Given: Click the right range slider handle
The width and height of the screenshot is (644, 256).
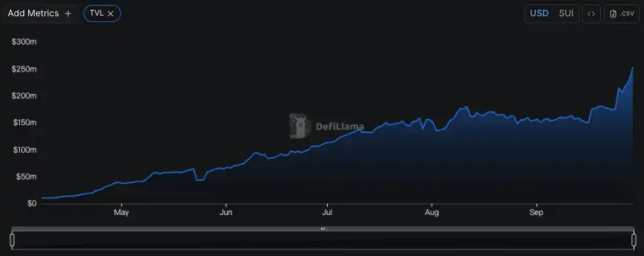Looking at the screenshot, I should click(x=633, y=240).
